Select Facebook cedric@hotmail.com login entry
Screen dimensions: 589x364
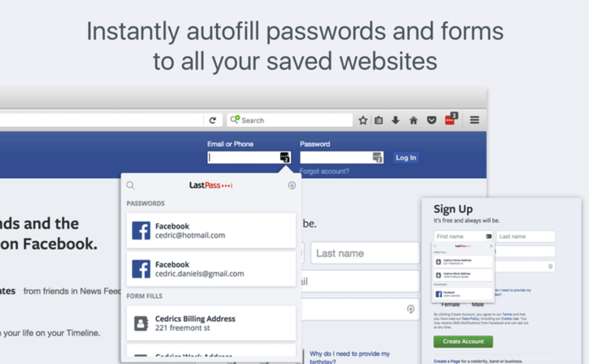click(x=211, y=230)
